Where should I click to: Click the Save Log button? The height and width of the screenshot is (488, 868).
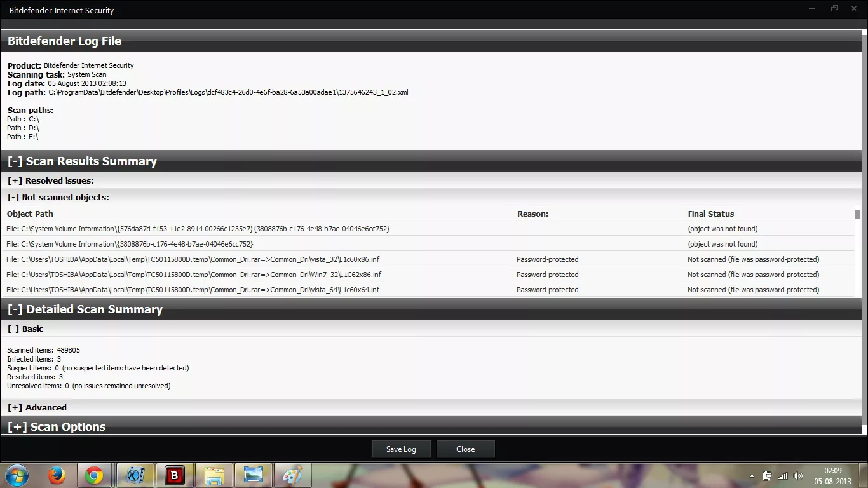(401, 449)
